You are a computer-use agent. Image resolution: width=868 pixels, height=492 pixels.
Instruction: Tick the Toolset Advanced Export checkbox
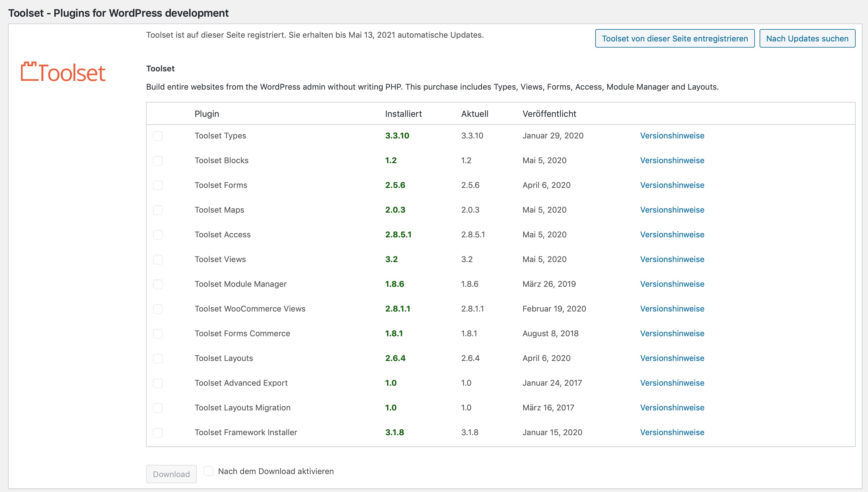158,383
